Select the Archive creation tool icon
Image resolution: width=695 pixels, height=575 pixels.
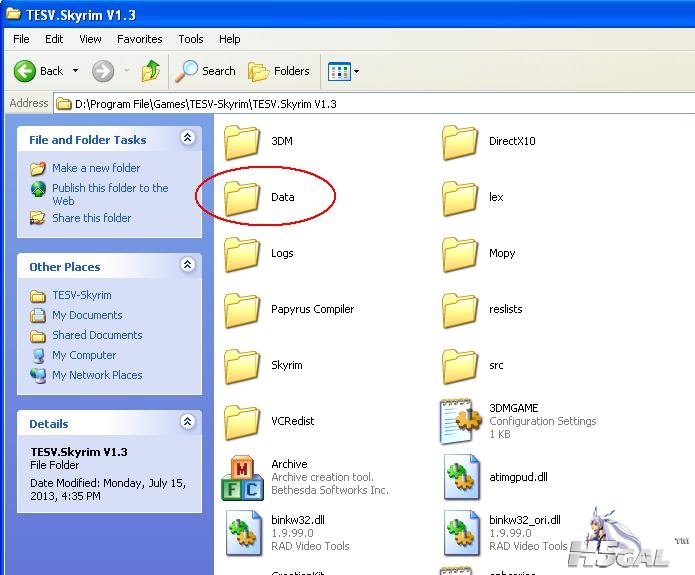(x=242, y=478)
